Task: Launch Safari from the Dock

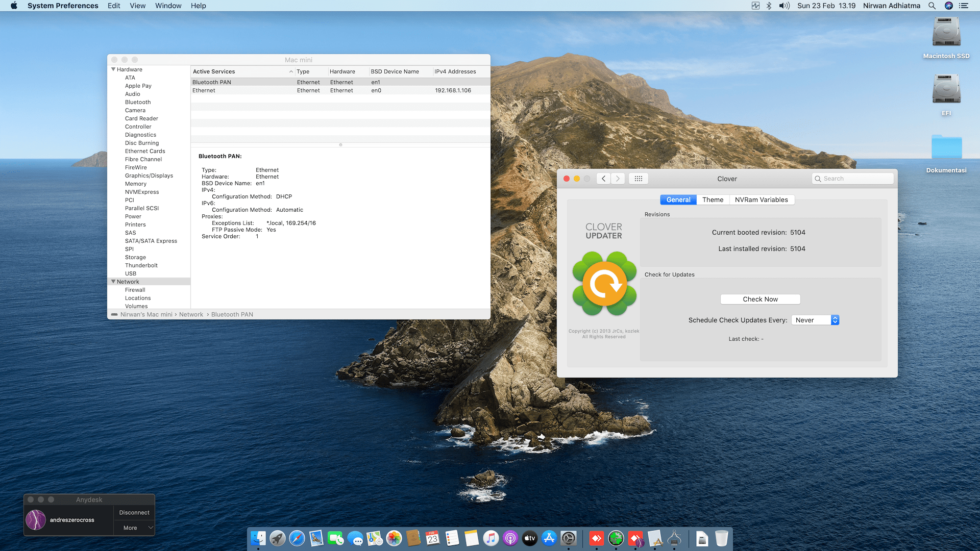Action: (x=297, y=538)
